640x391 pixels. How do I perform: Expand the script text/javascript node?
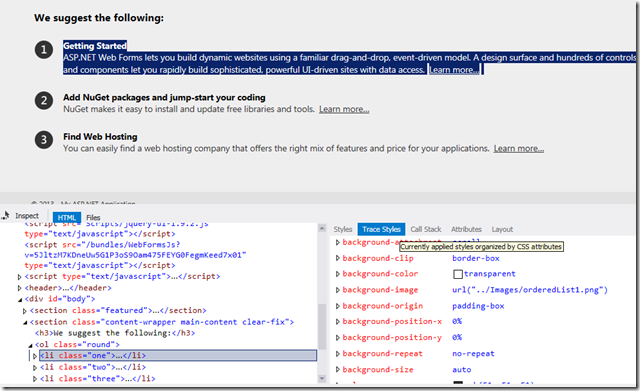[20, 277]
